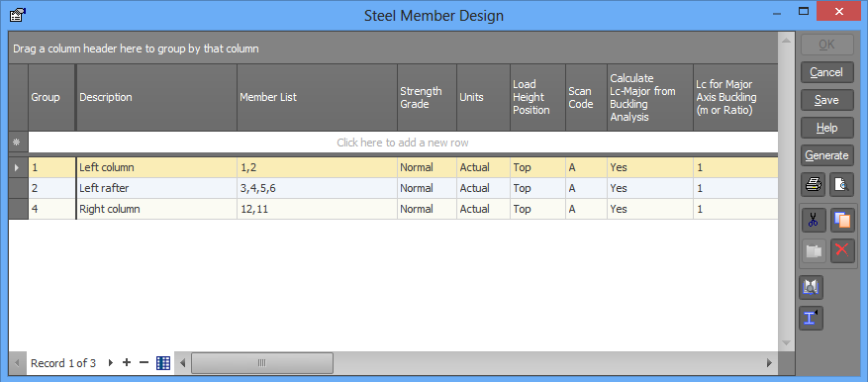Click the Cancel button
868x382 pixels.
[x=827, y=72]
